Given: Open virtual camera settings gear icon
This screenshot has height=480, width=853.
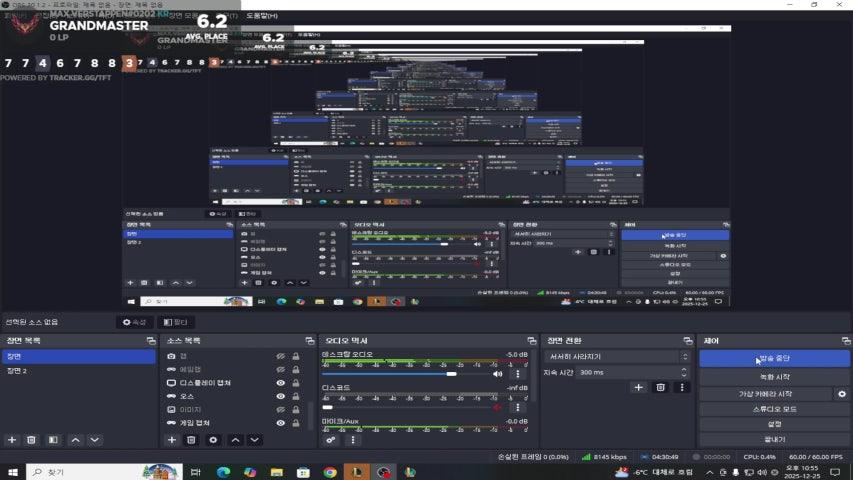Looking at the screenshot, I should coord(842,393).
